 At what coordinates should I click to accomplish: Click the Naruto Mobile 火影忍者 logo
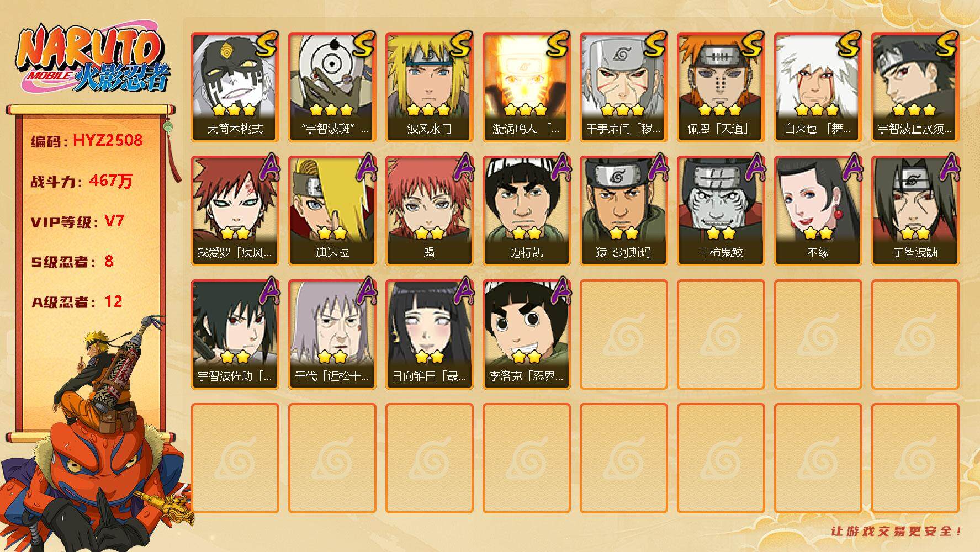[x=93, y=58]
